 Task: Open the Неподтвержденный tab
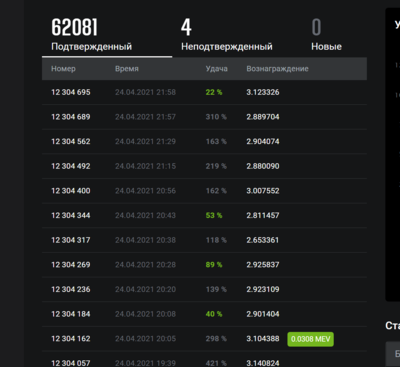click(227, 35)
